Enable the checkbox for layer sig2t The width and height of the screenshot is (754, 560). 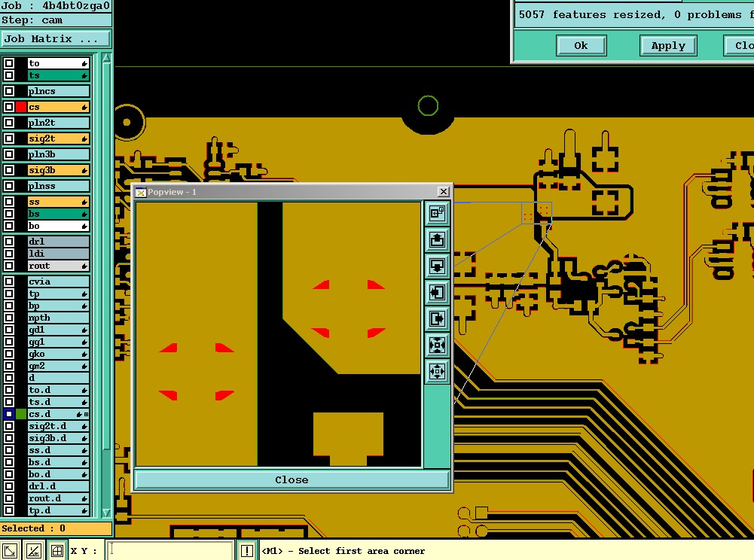tap(8, 138)
